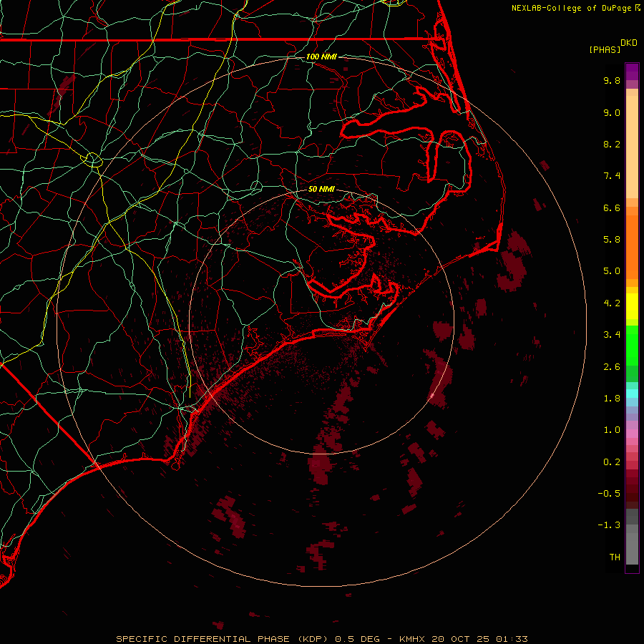Click the 2.6 scale value

612,367
